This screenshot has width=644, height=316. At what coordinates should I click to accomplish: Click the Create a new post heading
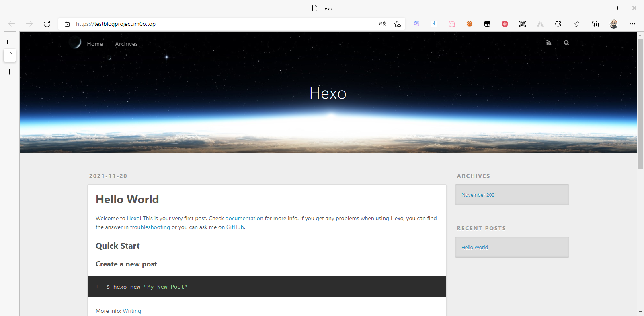click(x=126, y=264)
